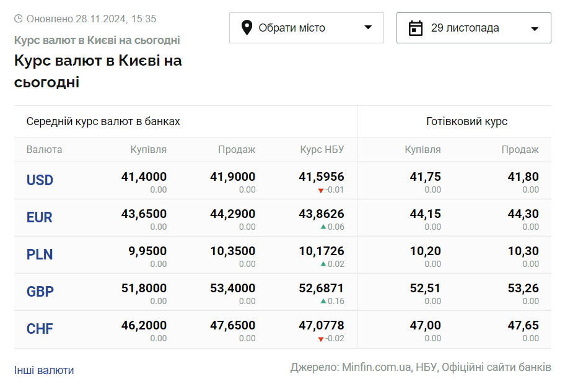
Task: Open the GBP currency link
Action: [40, 292]
